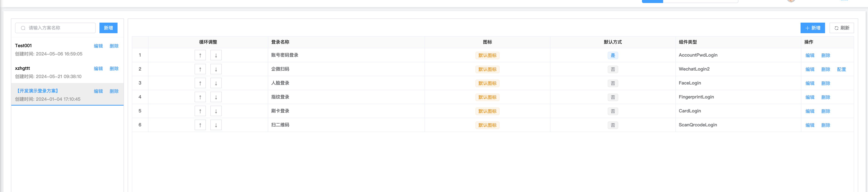Open 配置 for the 企微扫码 row
868x192 pixels.
coord(841,70)
